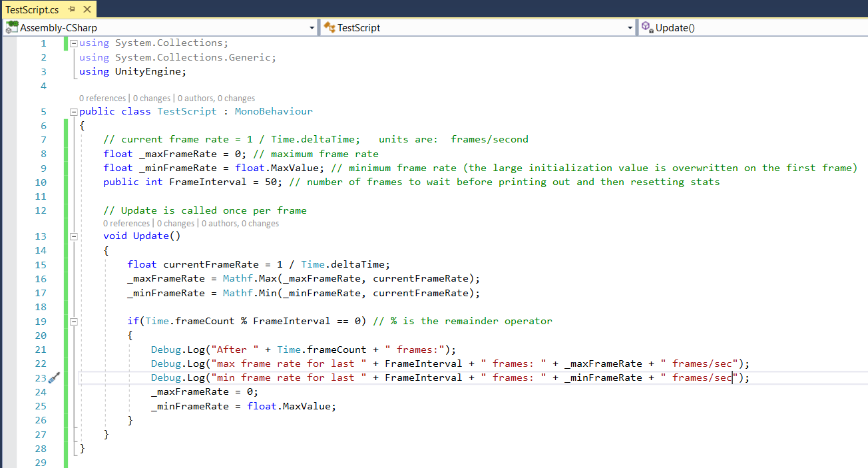Click 'Time.frameCount' in the if condition on line 19
This screenshot has width=868, height=468.
point(190,321)
